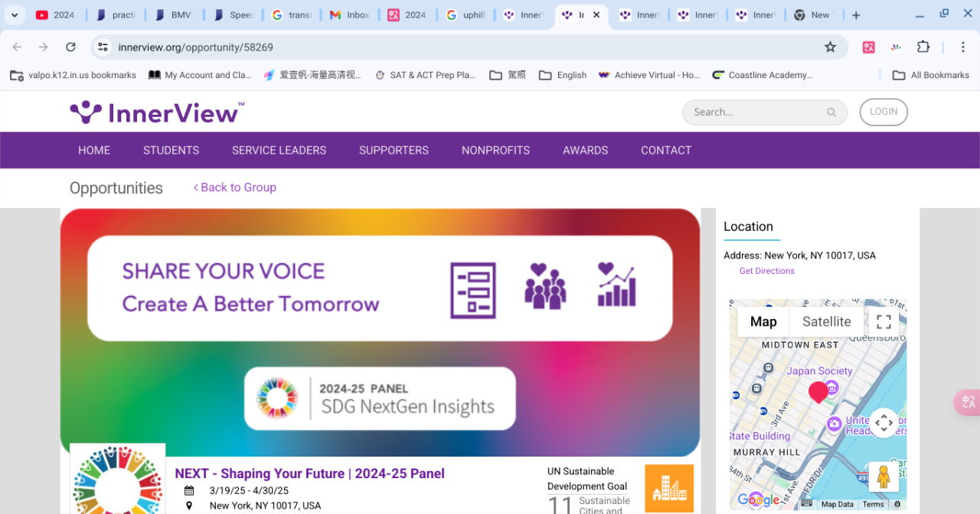Switch to the New tab page tab
Image resolution: width=980 pixels, height=514 pixels.
[813, 15]
